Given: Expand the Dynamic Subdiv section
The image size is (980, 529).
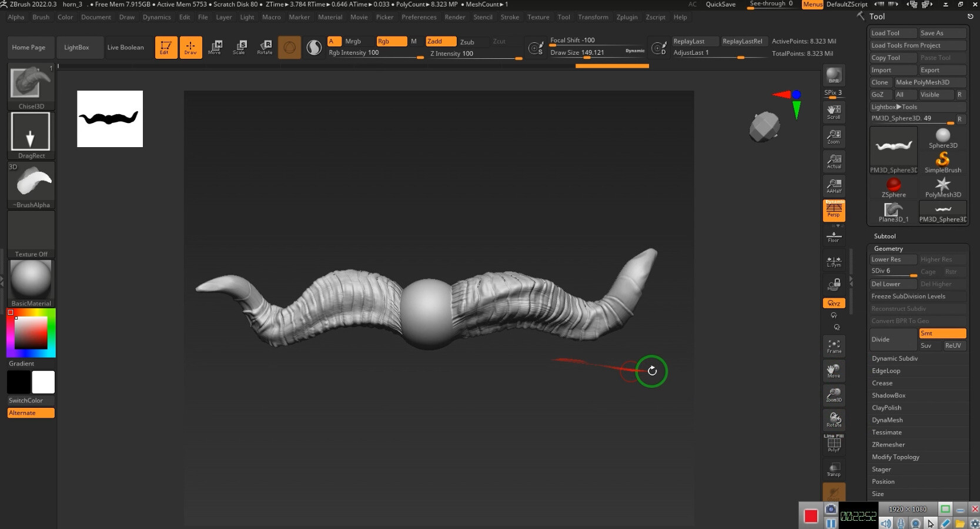Looking at the screenshot, I should [895, 358].
